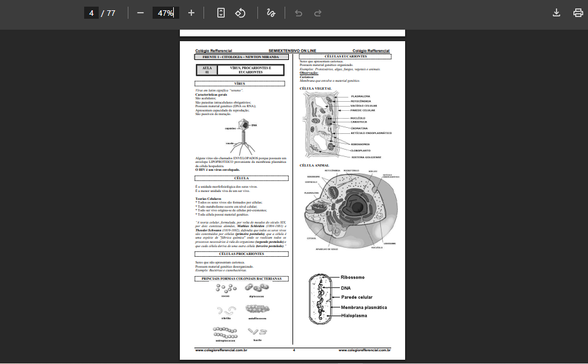Viewport: 588px width, 364px height.
Task: Open the right footer website link
Action: 364,350
